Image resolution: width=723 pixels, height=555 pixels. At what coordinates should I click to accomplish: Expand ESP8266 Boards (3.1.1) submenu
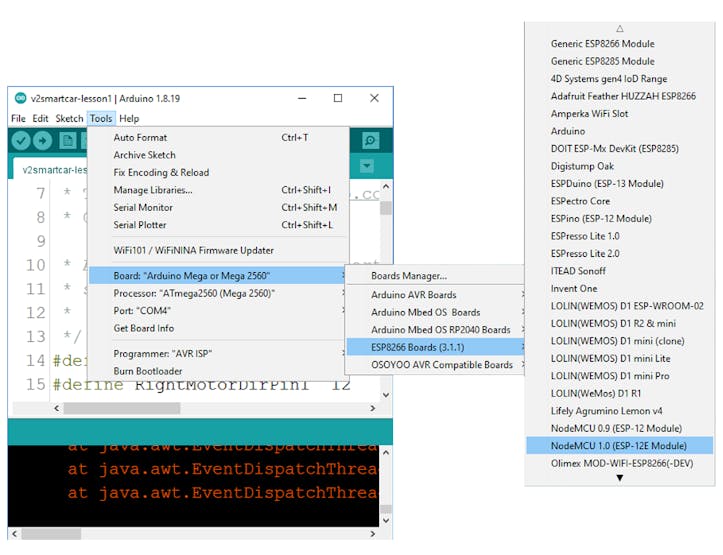point(435,347)
